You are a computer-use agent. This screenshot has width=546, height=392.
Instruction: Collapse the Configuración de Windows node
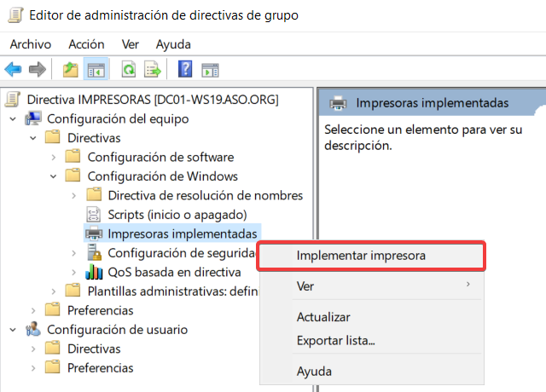point(54,176)
